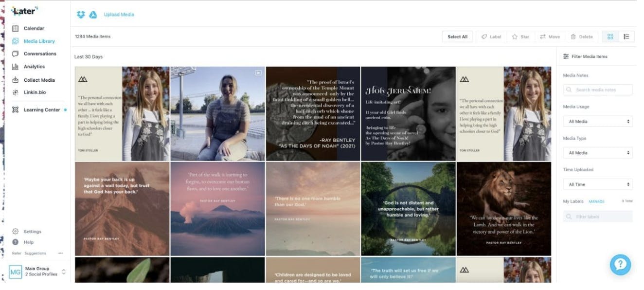Click the Conversations speech bubble icon
Viewport: 644px width, 290px height.
(x=15, y=54)
